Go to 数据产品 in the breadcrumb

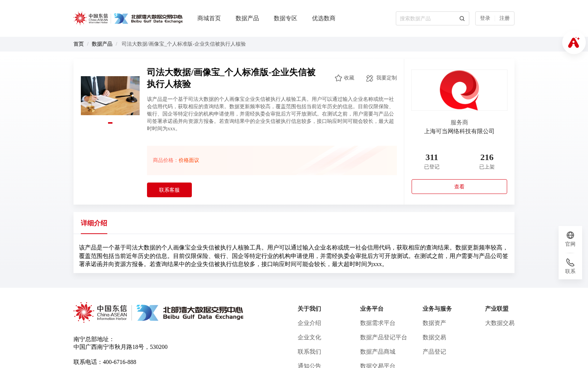[102, 44]
